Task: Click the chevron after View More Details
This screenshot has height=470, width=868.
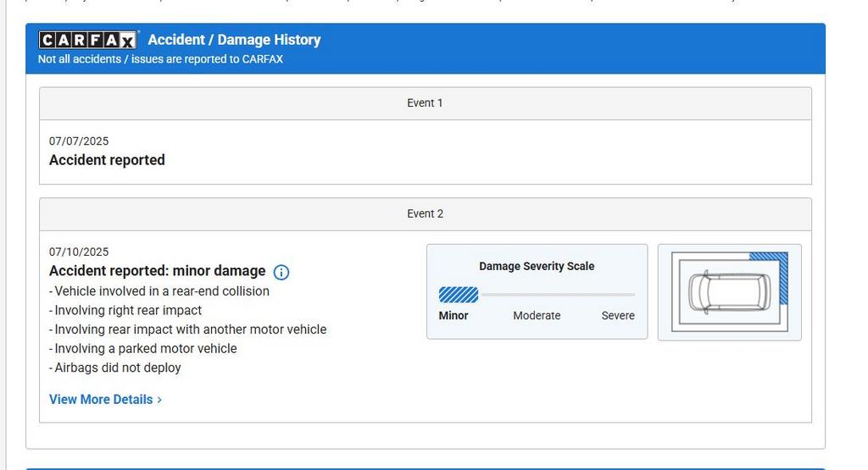Action: pos(159,400)
